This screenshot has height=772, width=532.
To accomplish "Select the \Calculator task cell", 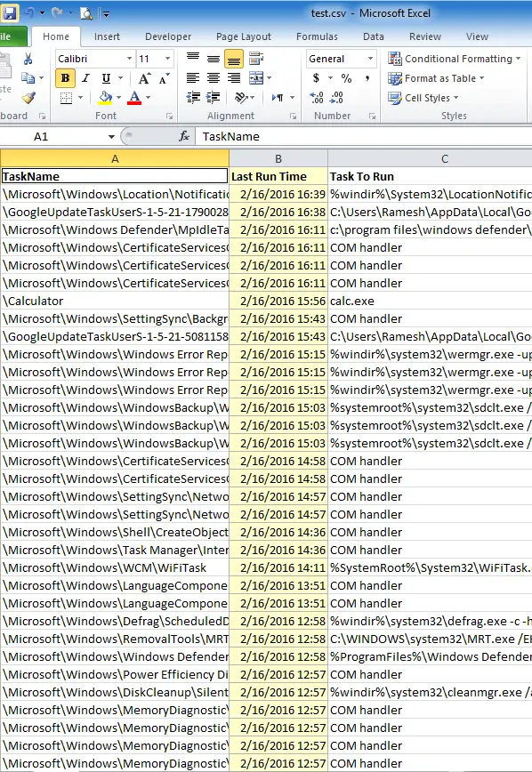I will [115, 301].
